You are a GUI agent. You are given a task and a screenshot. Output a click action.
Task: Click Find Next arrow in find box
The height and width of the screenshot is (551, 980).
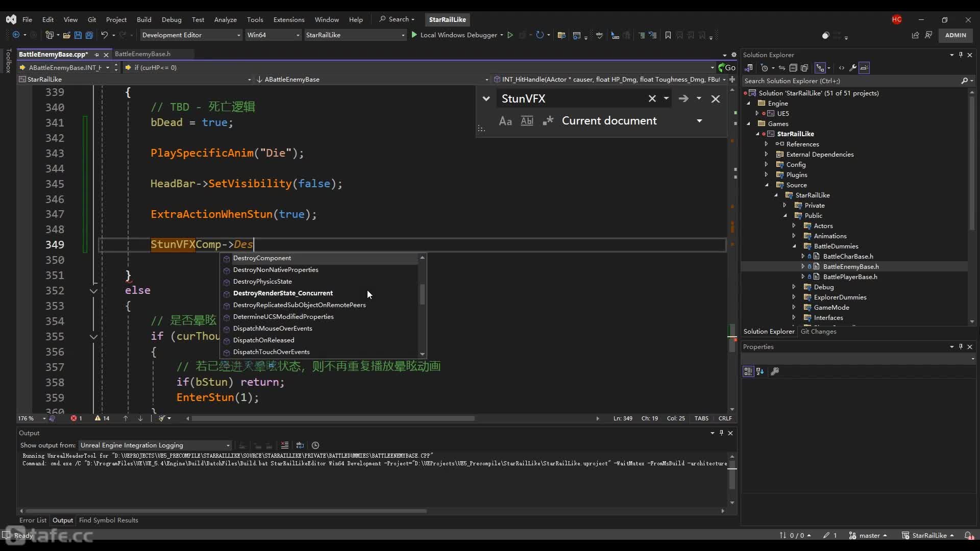coord(683,98)
